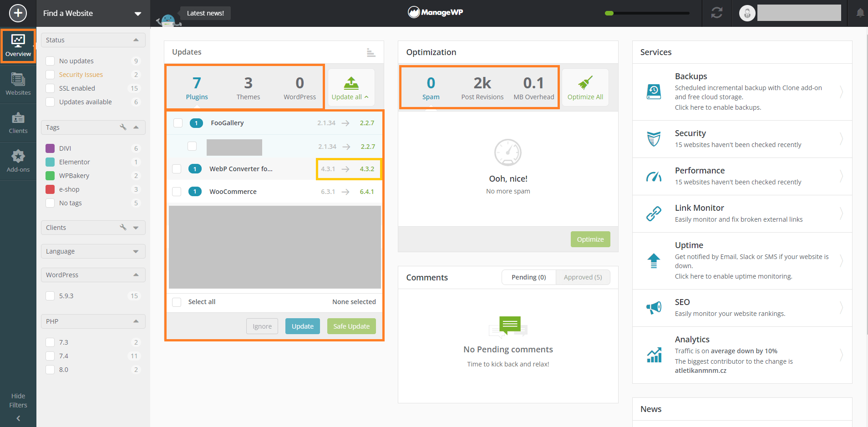This screenshot has height=427, width=868.
Task: Open the Find a Website dropdown
Action: tap(93, 13)
